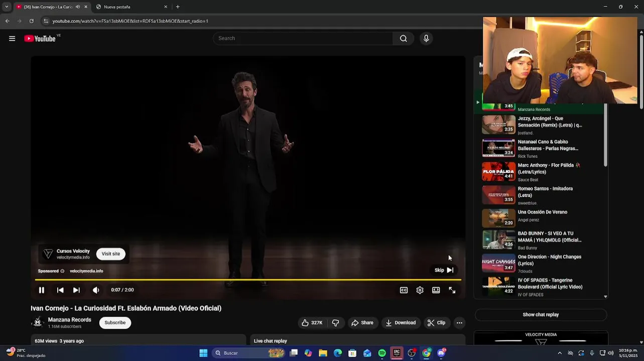The image size is (644, 361).
Task: View site information icon in address bar
Action: click(46, 21)
